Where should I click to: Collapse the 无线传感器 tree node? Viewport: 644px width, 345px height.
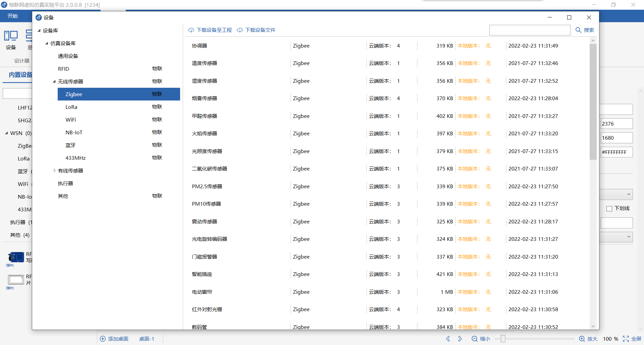[54, 81]
